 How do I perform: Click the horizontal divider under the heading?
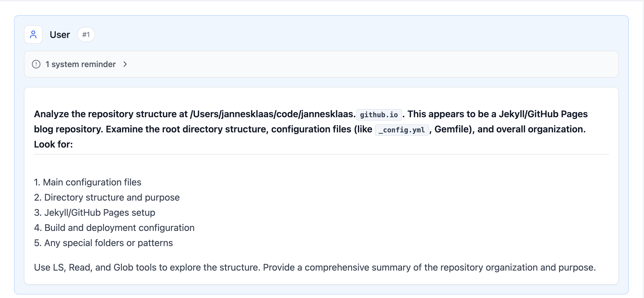point(321,154)
